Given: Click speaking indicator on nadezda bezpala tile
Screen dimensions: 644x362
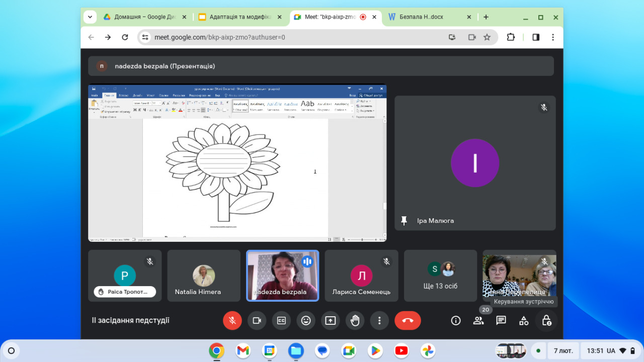Looking at the screenshot, I should 307,261.
